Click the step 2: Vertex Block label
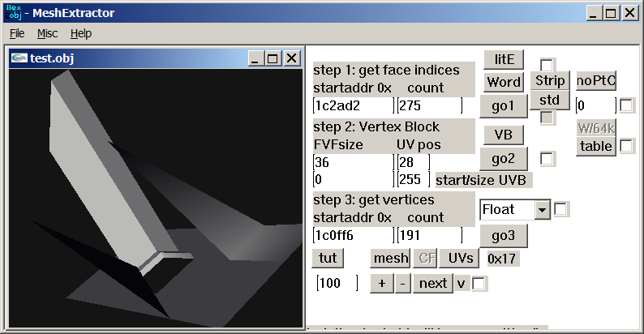Screen dimensions: 644x334 (x=376, y=126)
